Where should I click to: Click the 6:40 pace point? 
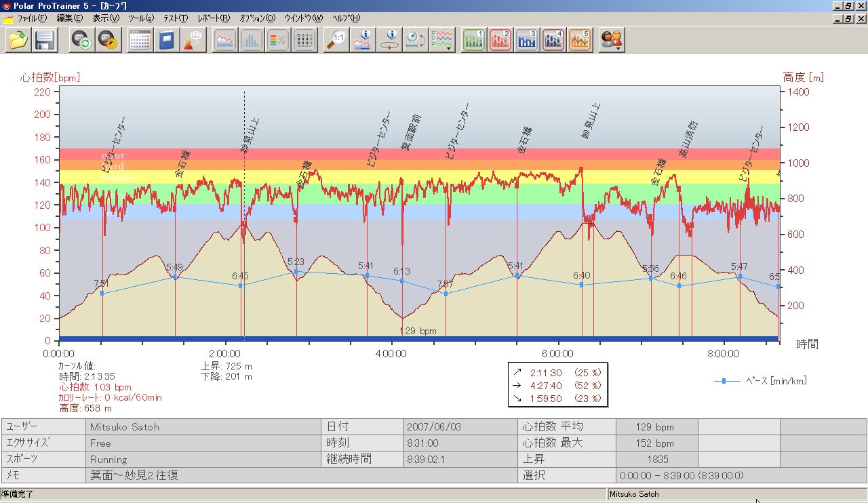tap(581, 285)
